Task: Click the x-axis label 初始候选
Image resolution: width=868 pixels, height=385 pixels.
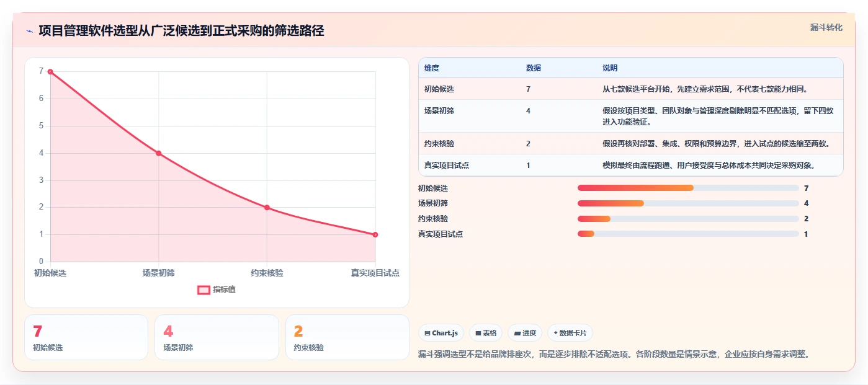Action: point(50,273)
